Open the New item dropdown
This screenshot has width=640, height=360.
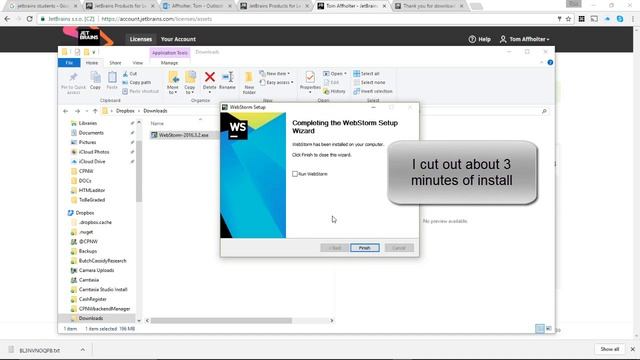point(275,73)
